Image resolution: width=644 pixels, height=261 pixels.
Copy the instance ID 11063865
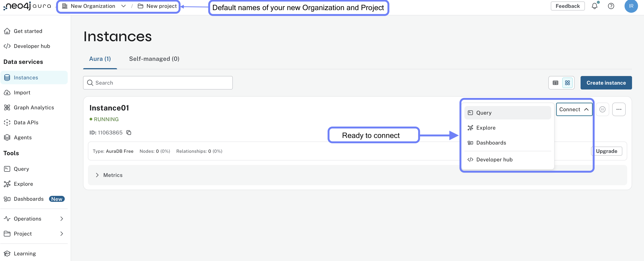[x=129, y=132]
